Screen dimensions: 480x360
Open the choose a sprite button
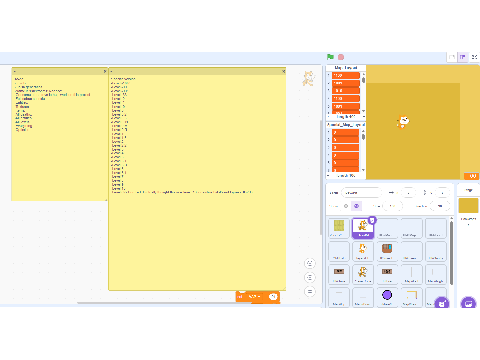click(x=442, y=303)
